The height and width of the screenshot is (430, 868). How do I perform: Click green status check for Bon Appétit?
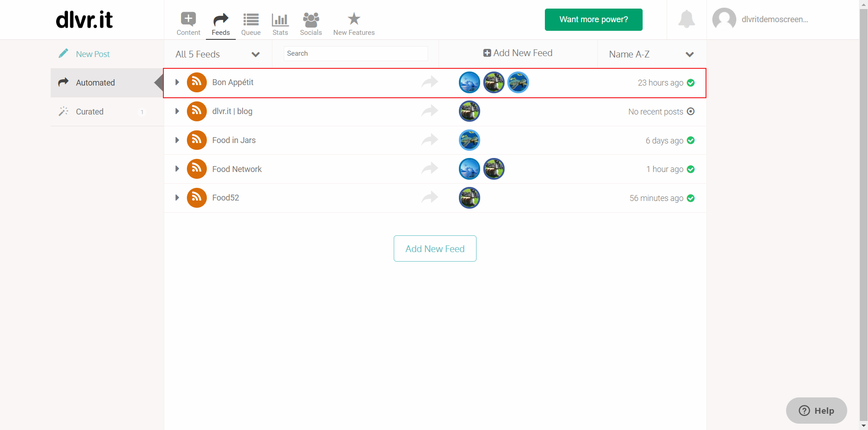coord(691,83)
